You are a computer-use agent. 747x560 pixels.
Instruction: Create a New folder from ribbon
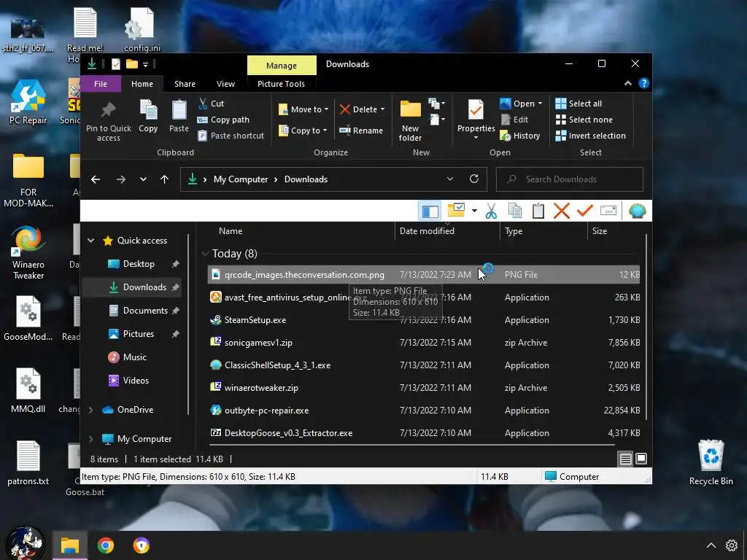410,121
